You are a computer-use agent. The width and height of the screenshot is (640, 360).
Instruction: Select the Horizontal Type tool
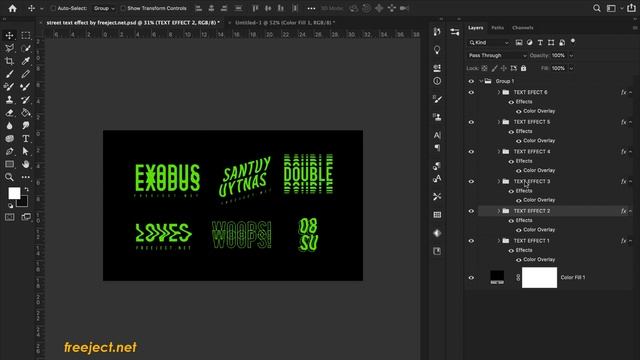26,138
